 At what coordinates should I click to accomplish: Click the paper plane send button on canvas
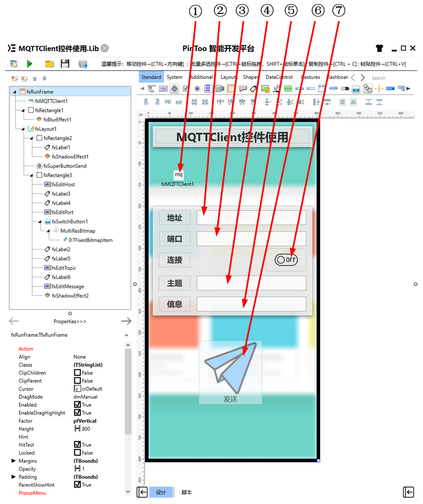(x=230, y=372)
